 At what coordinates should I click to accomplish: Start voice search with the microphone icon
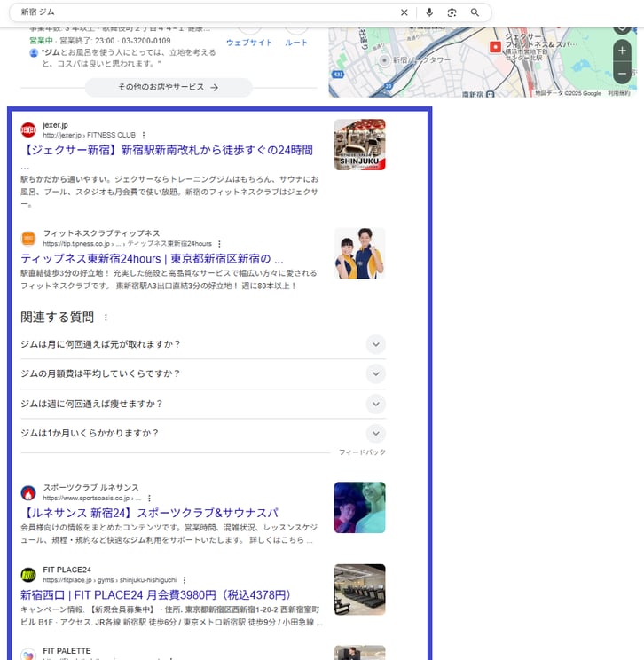pos(429,12)
